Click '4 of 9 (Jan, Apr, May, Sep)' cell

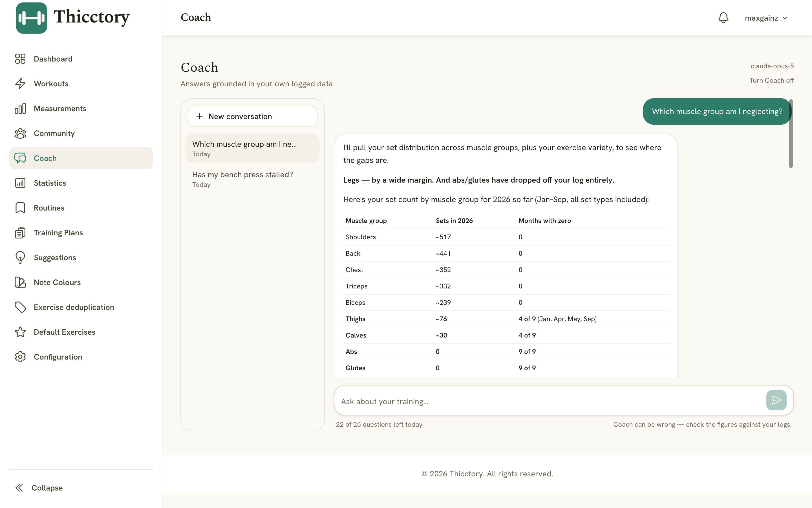click(x=557, y=319)
